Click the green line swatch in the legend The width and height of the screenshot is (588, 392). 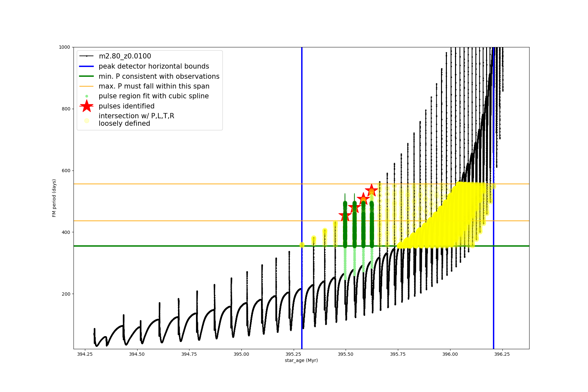click(87, 76)
